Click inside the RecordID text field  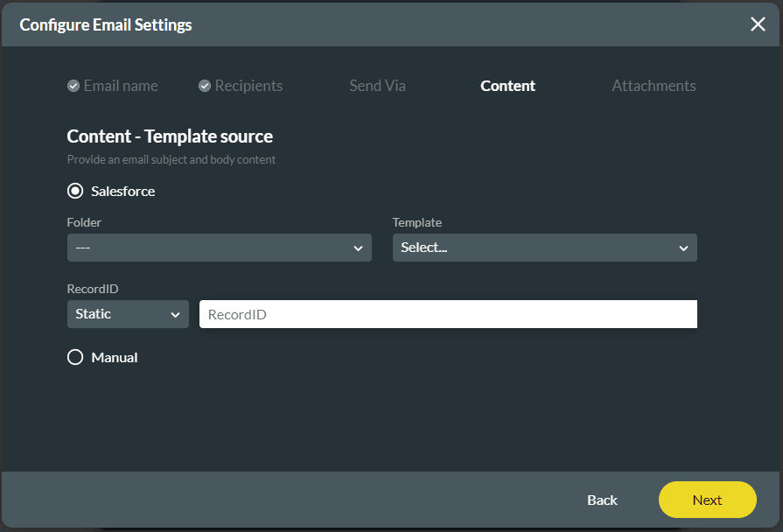coord(447,314)
